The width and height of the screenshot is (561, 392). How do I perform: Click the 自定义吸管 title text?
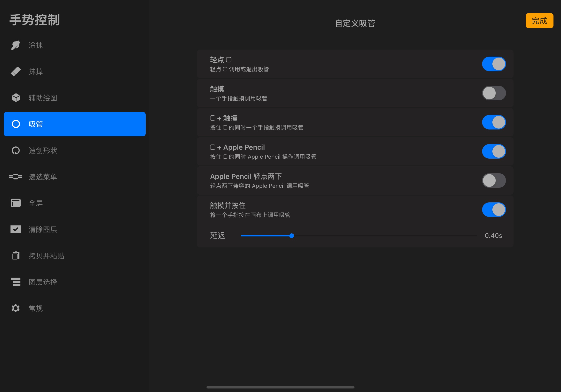point(355,23)
